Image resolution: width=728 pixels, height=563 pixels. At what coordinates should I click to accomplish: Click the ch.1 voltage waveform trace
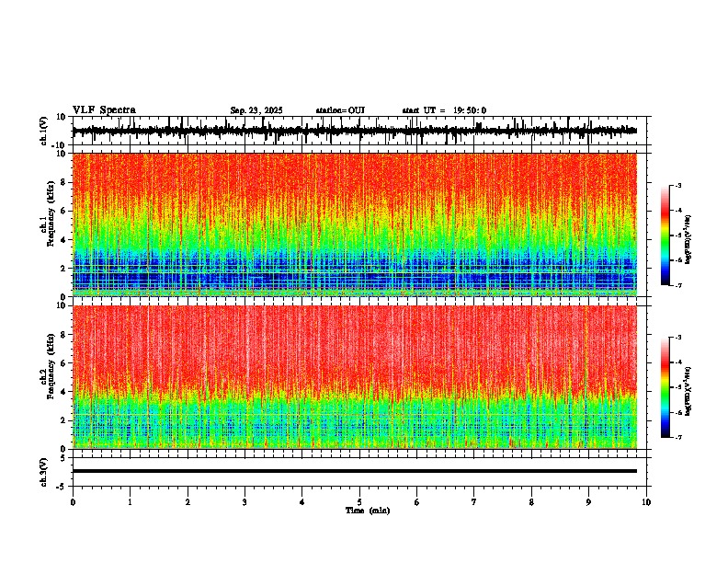(355, 131)
